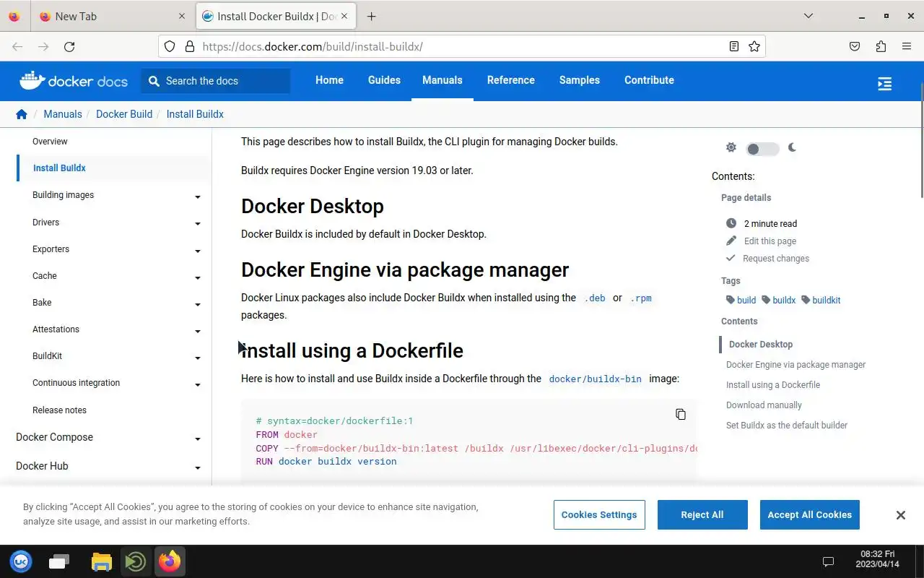The width and height of the screenshot is (924, 578).
Task: Click Manuals breadcrumb link
Action: 63,114
